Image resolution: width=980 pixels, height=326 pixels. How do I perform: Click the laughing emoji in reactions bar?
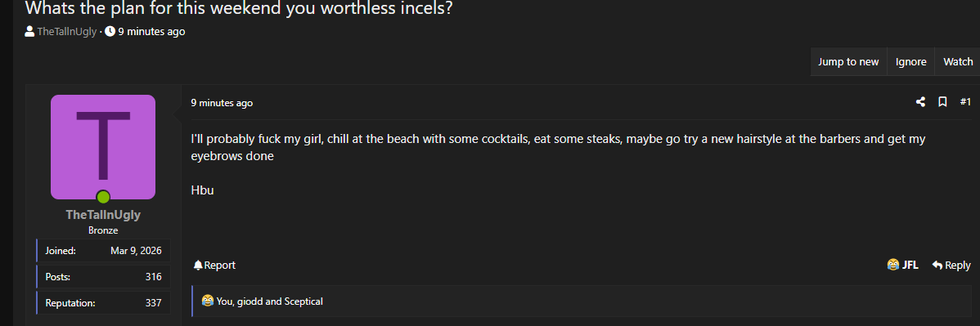coord(208,301)
